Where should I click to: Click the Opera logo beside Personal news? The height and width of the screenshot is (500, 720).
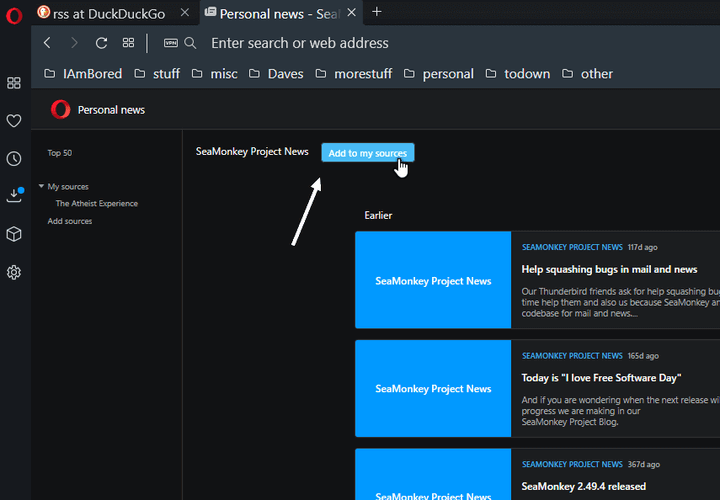[x=61, y=110]
